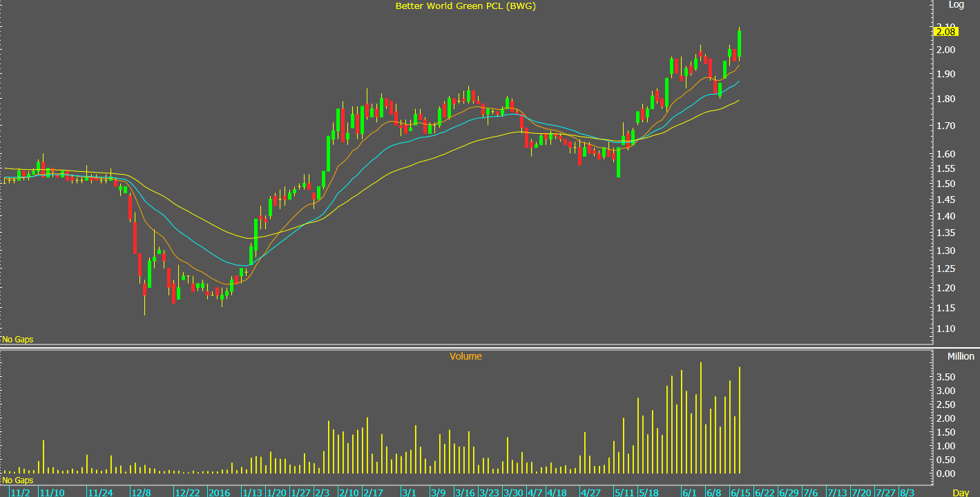Click the 1.45 price axis value
980x497 pixels.
(946, 200)
